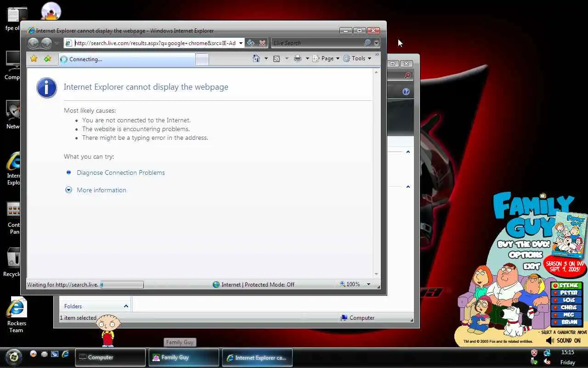Open the Tools menu
Image resolution: width=588 pixels, height=368 pixels.
pyautogui.click(x=357, y=58)
